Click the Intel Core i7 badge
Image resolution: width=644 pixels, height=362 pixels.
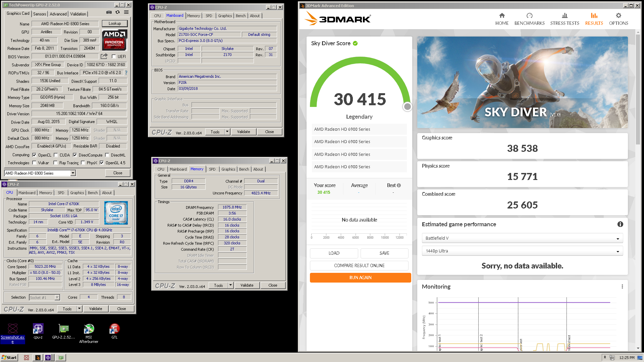click(x=116, y=213)
